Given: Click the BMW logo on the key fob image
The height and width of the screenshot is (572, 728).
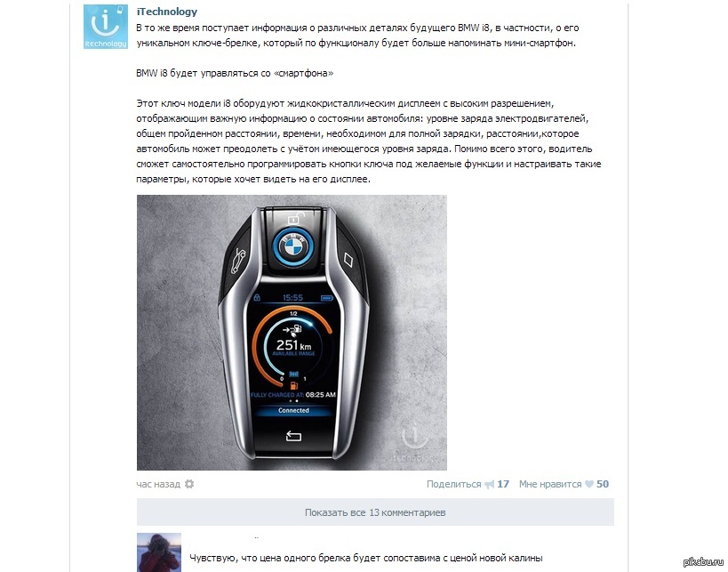Looking at the screenshot, I should click(293, 246).
